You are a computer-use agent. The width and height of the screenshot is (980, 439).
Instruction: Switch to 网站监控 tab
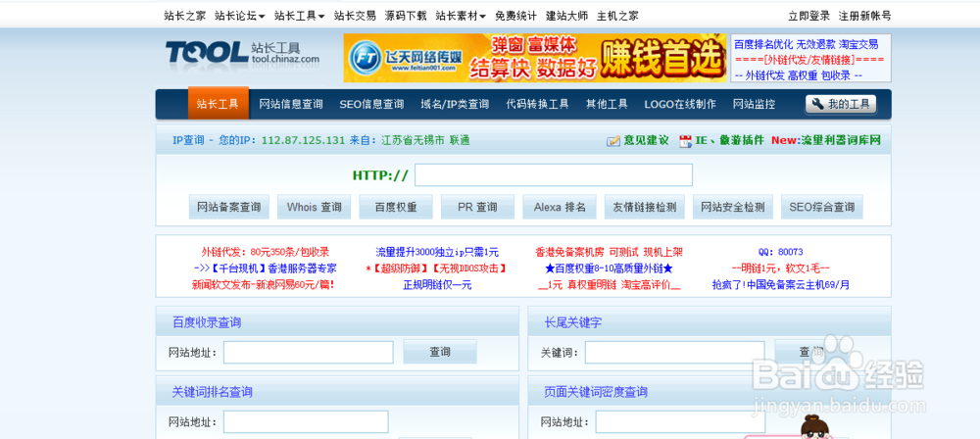(x=754, y=105)
